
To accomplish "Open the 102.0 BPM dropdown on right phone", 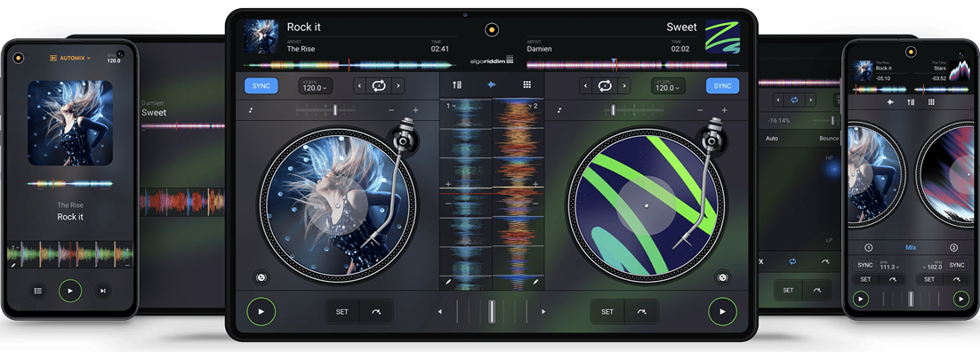I will tap(933, 265).
